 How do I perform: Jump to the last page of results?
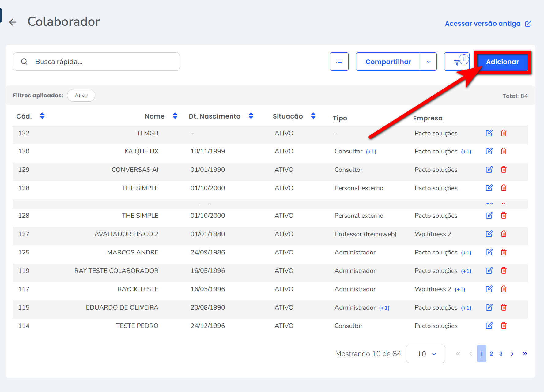click(x=525, y=354)
